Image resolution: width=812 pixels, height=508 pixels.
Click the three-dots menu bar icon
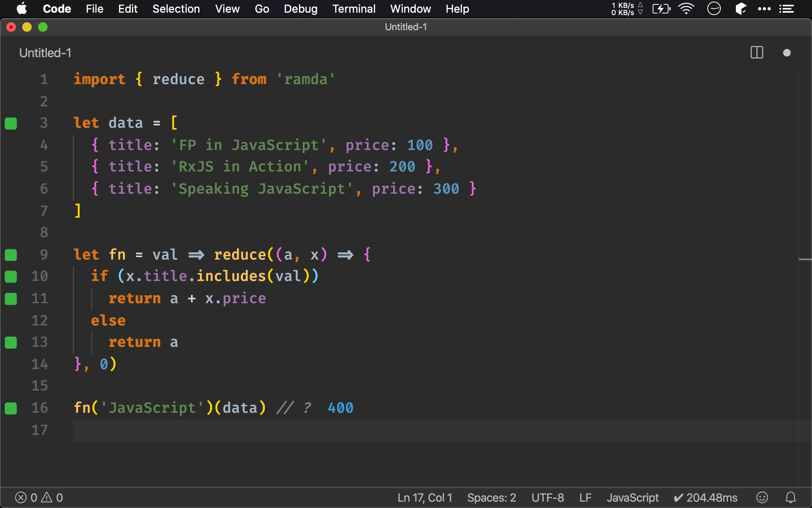(764, 9)
